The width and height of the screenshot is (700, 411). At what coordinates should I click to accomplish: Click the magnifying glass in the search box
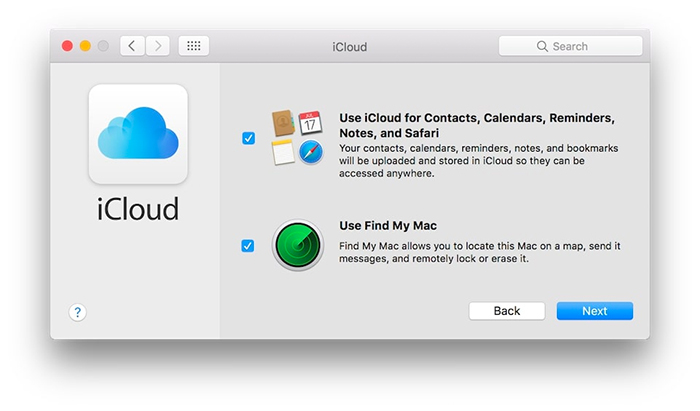[x=542, y=46]
